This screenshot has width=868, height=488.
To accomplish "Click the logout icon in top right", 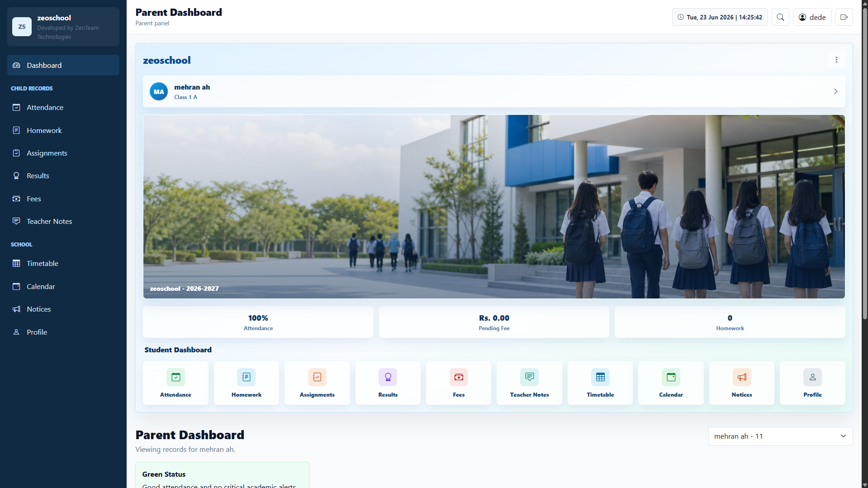I will coord(844,17).
